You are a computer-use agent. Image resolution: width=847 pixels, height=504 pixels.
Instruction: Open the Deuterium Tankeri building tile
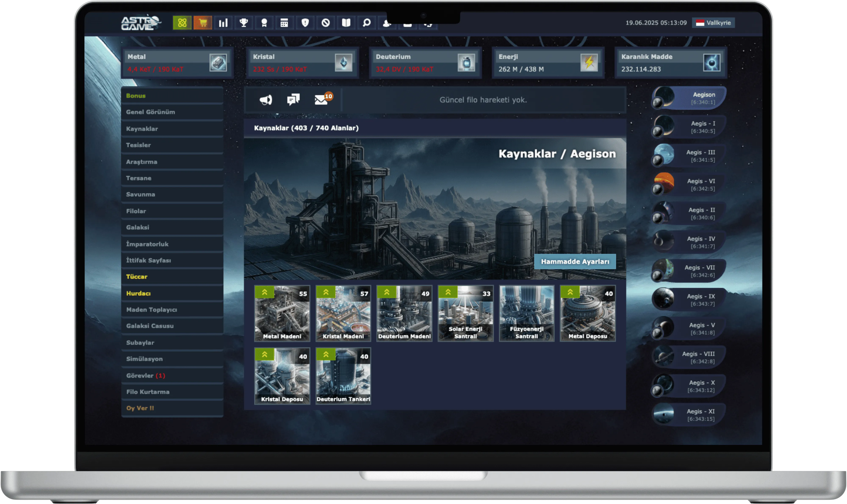pos(343,376)
